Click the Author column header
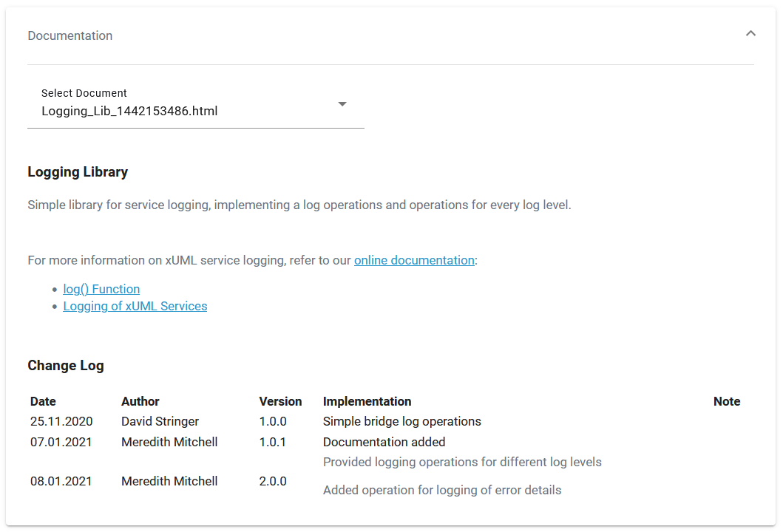783x532 pixels. (140, 401)
